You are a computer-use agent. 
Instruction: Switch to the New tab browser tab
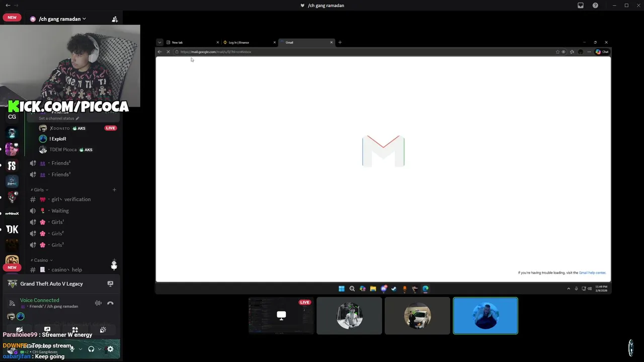[x=193, y=42]
